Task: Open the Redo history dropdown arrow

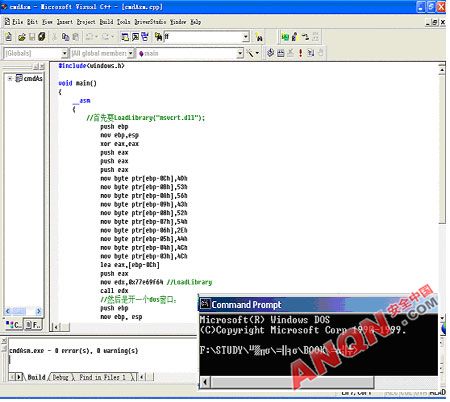Action: pyautogui.click(x=113, y=37)
